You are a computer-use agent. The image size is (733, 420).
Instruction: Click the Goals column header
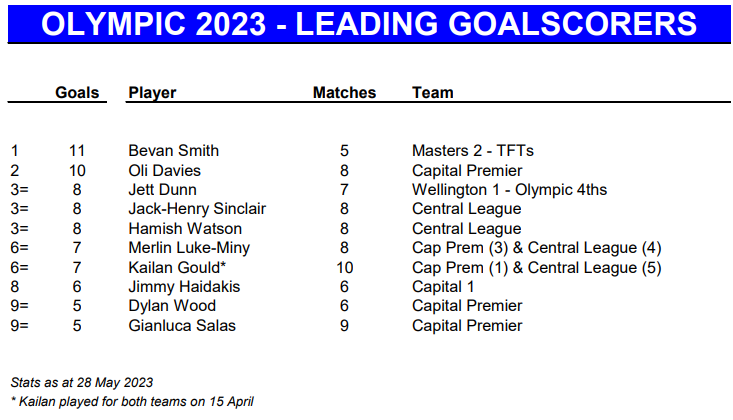[x=77, y=93]
